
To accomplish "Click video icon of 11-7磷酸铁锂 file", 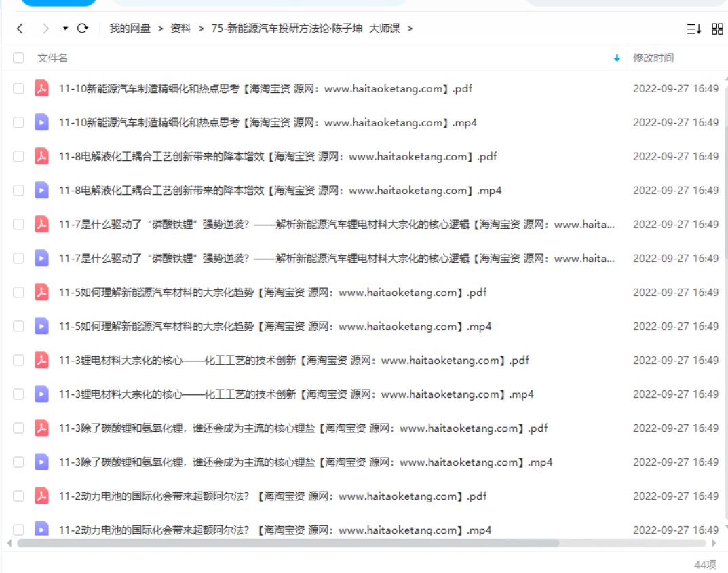I will pyautogui.click(x=42, y=258).
